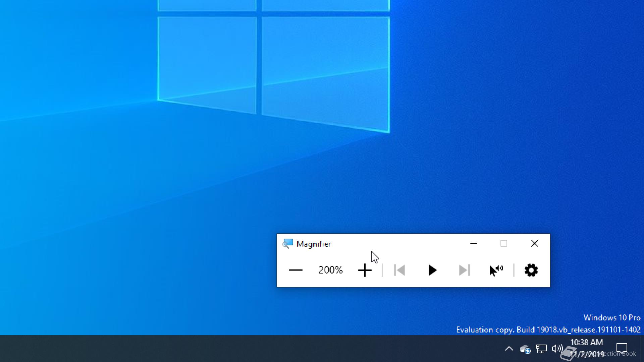
Task: Open Magnifier settings gear
Action: [531, 270]
